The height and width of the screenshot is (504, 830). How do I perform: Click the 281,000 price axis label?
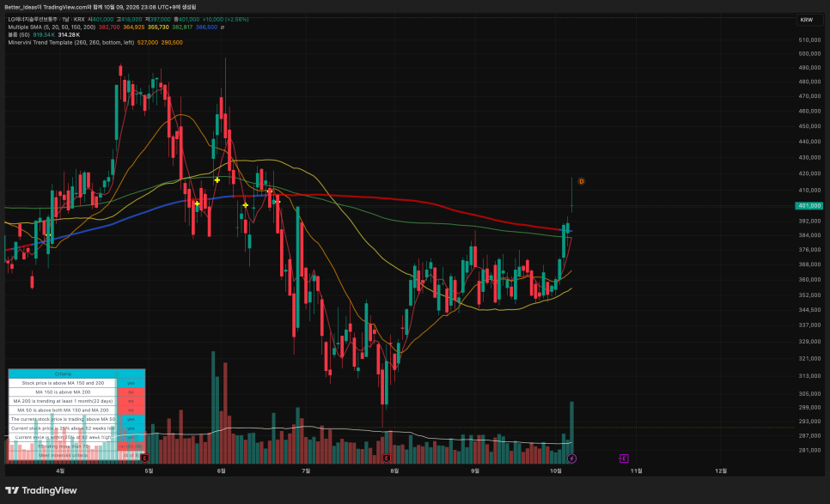[809, 450]
